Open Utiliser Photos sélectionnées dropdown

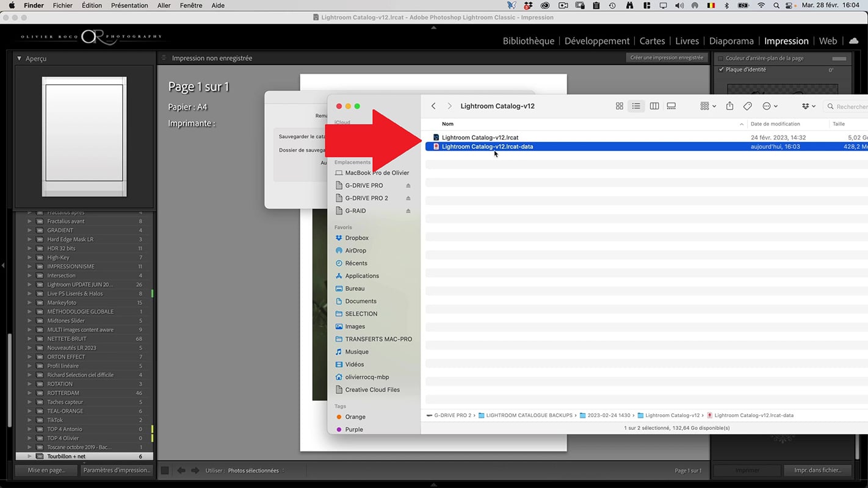(x=256, y=471)
